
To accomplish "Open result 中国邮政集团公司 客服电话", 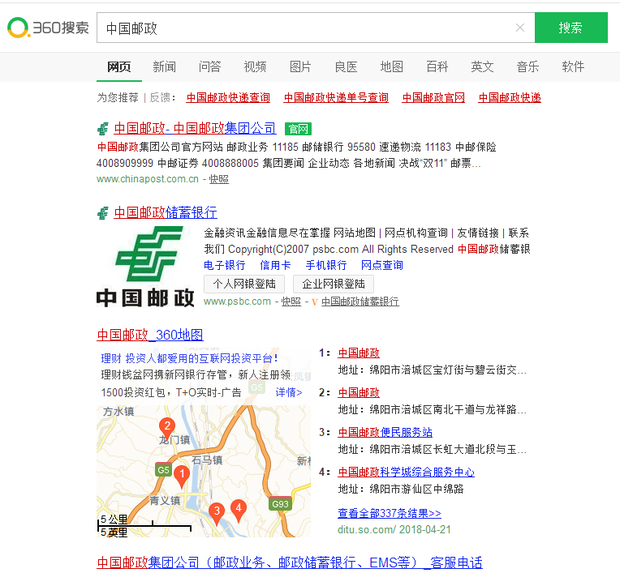I will [289, 562].
